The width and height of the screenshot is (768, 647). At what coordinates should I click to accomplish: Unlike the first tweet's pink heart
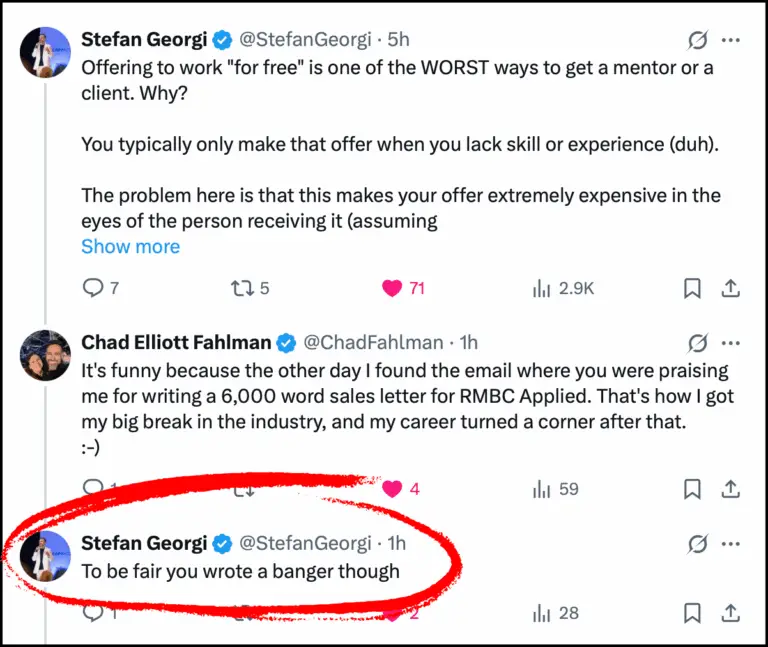[x=392, y=288]
